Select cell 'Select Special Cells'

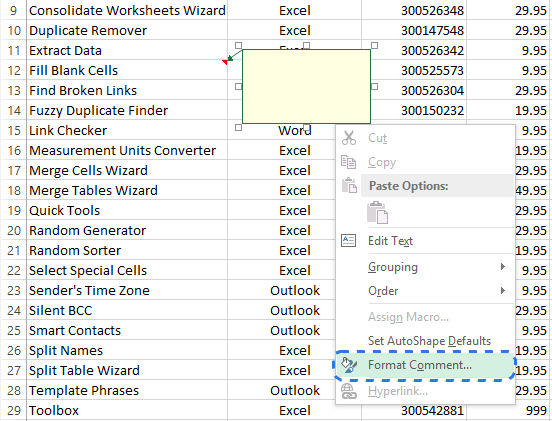[x=127, y=270]
